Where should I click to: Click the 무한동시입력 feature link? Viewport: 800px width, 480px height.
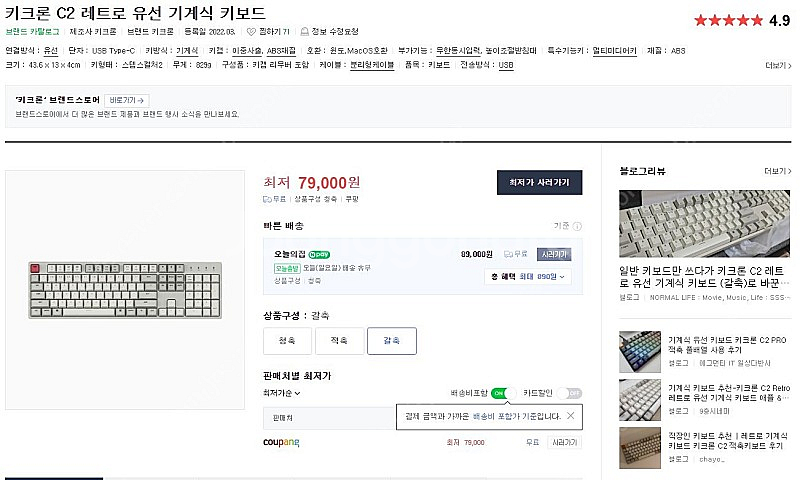point(458,50)
